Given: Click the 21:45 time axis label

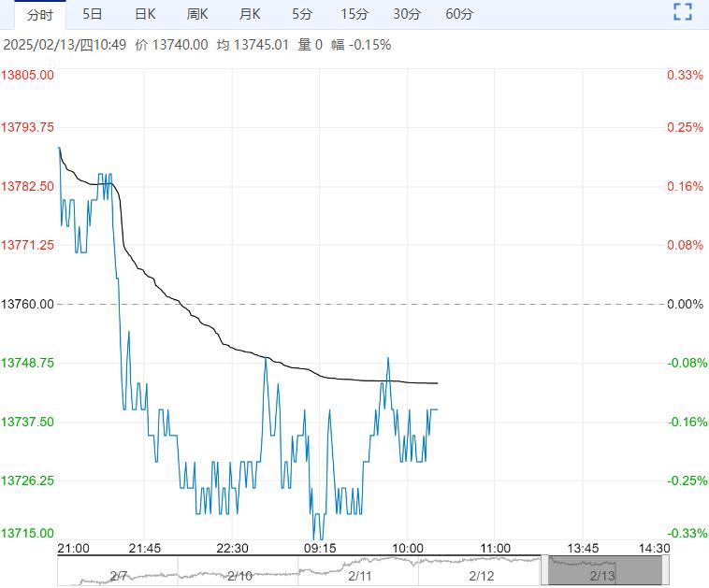Looking at the screenshot, I should [145, 548].
